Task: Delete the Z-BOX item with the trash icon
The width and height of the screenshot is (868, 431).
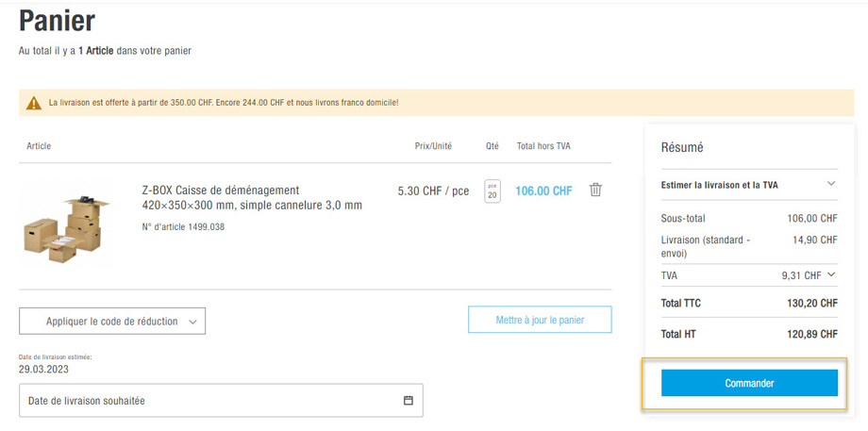Action: (595, 190)
